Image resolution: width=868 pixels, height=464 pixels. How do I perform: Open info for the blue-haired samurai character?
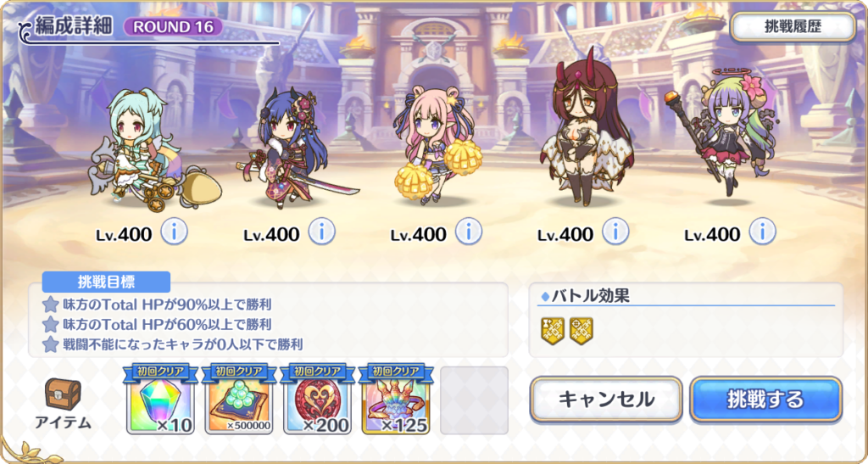(x=321, y=232)
